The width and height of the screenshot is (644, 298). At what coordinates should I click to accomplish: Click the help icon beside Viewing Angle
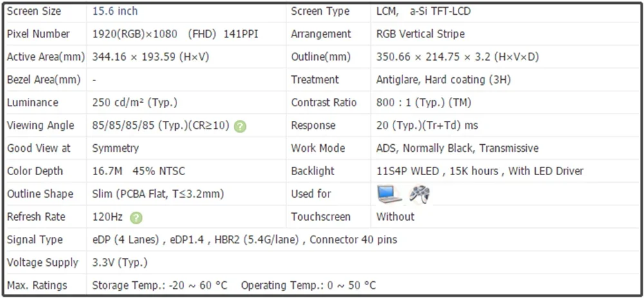(x=240, y=126)
